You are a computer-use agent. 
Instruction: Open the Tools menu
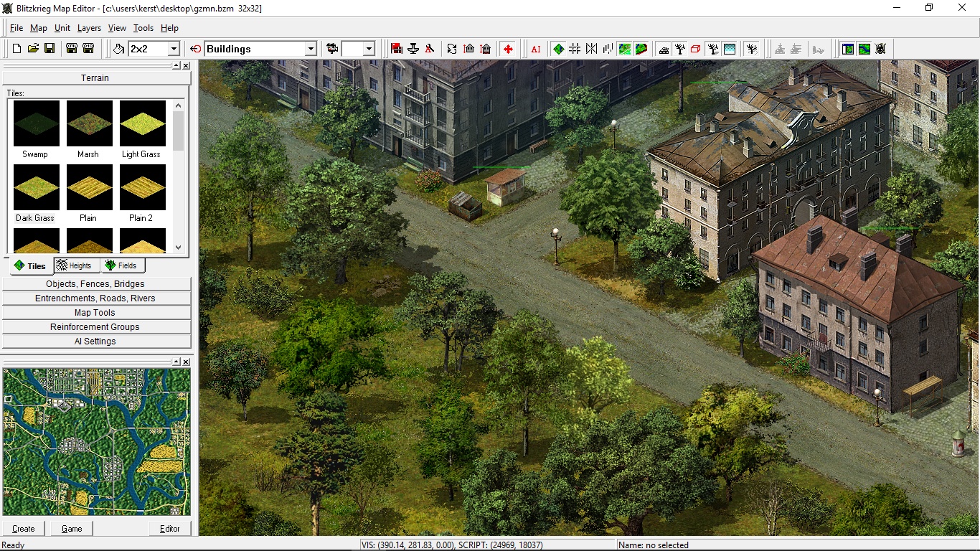tap(143, 28)
